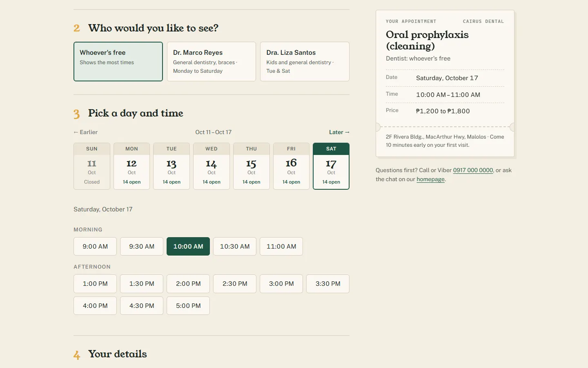
Task: Select Friday Oct 16 day card
Action: [291, 166]
